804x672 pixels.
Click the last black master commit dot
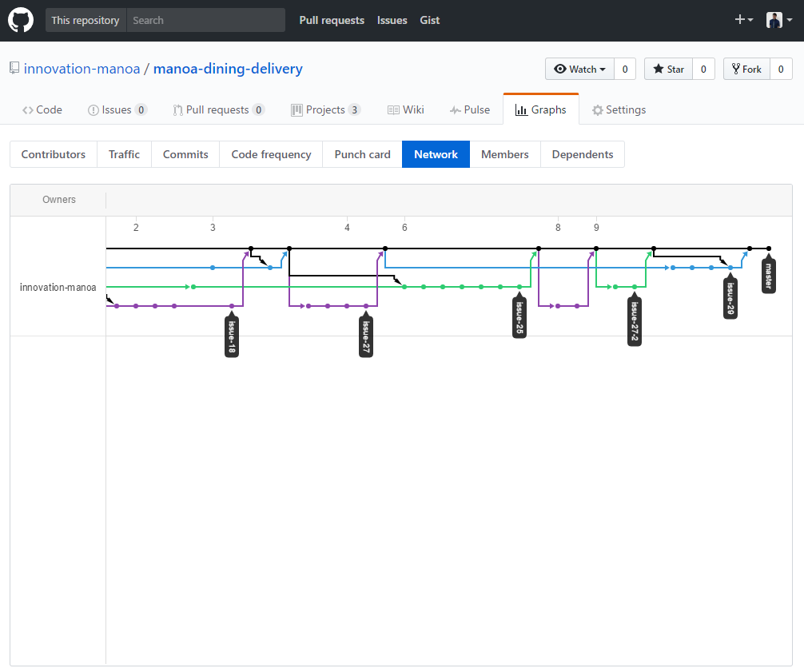tap(769, 249)
